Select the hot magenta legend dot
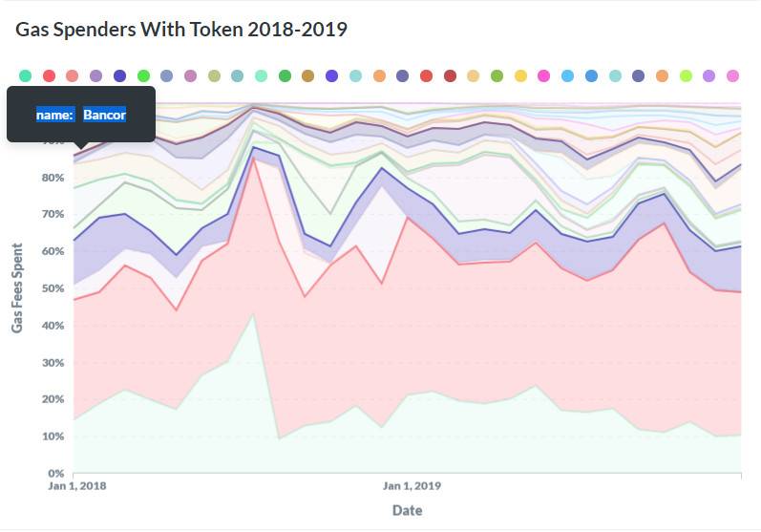Image resolution: width=761 pixels, height=532 pixels. click(544, 75)
